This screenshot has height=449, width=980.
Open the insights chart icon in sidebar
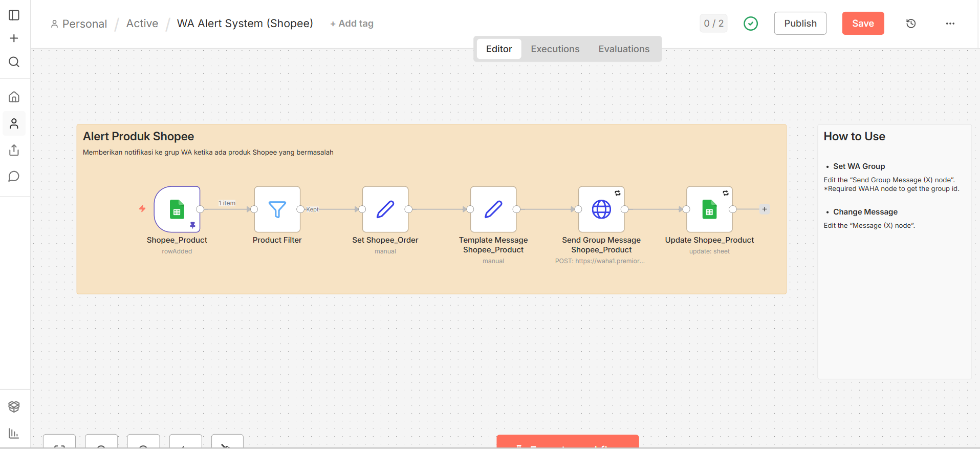(x=14, y=434)
